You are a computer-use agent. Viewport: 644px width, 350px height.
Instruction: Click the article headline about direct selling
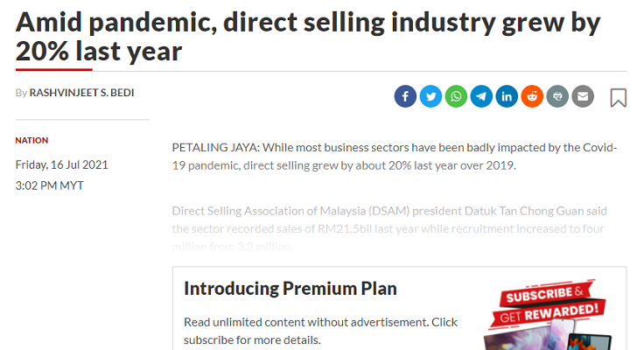pyautogui.click(x=308, y=37)
